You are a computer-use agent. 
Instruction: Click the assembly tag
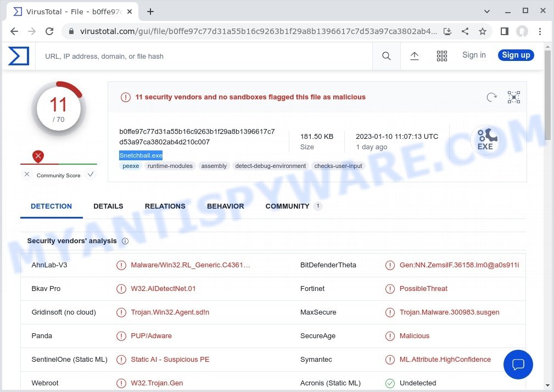click(214, 166)
